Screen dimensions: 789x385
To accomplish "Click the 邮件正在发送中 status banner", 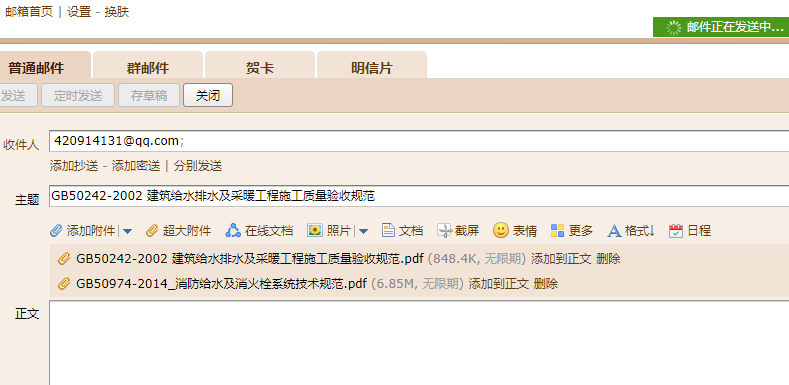I will pyautogui.click(x=721, y=27).
